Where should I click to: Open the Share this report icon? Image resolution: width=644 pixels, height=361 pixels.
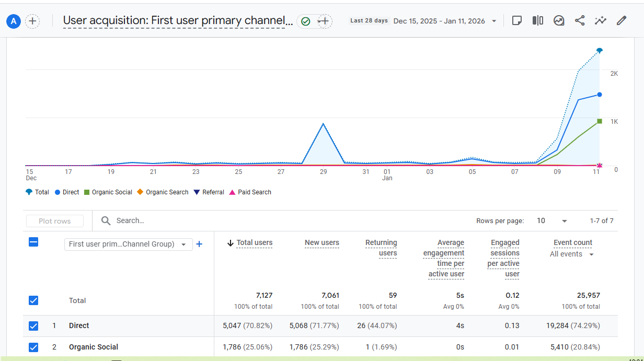tap(579, 20)
